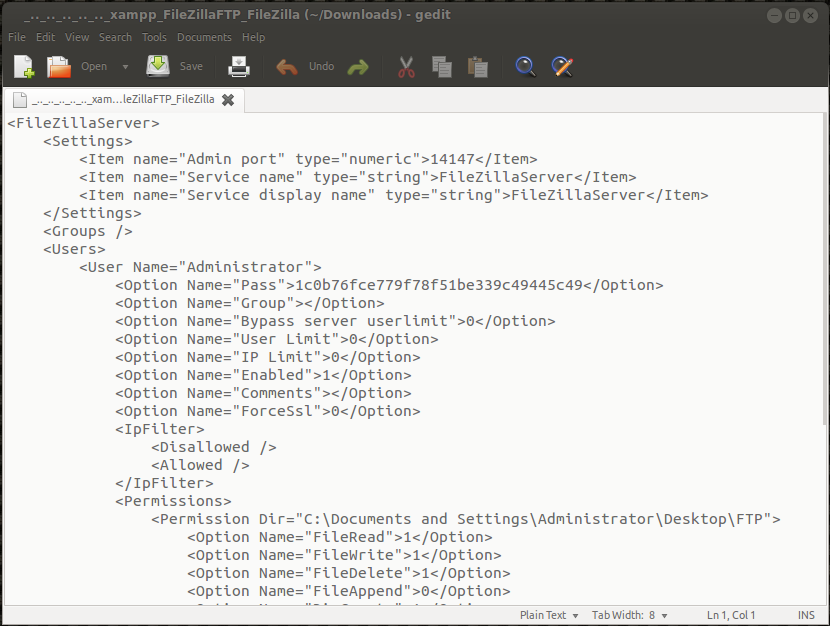Click the IP Limit option line
This screenshot has width=830, height=626.
268,357
